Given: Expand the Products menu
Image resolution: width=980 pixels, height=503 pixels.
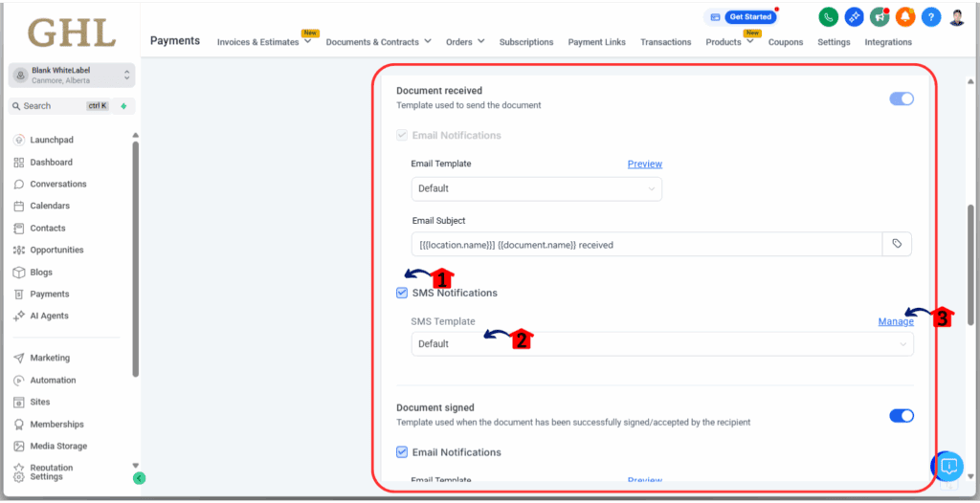Looking at the screenshot, I should (729, 42).
